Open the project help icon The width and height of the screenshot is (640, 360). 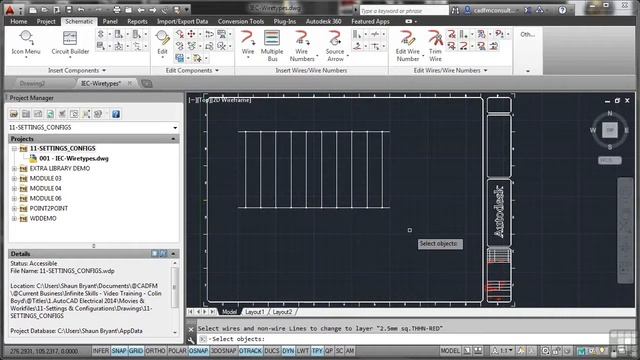tap(116, 114)
